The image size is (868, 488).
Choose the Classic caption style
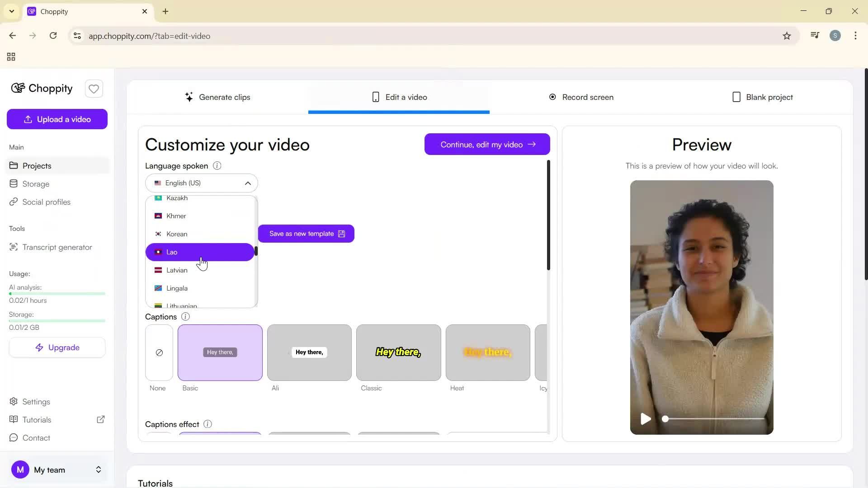tap(398, 352)
